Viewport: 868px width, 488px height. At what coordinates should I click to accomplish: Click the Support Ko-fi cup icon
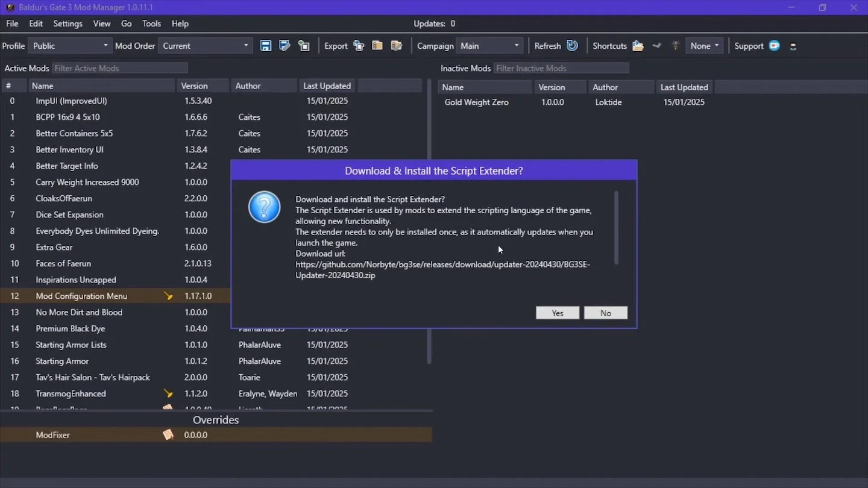[775, 46]
